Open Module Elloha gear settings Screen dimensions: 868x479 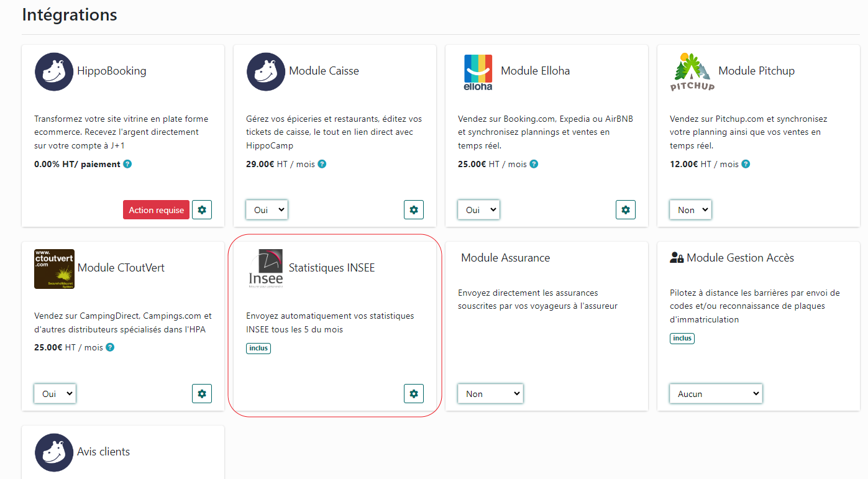point(626,210)
